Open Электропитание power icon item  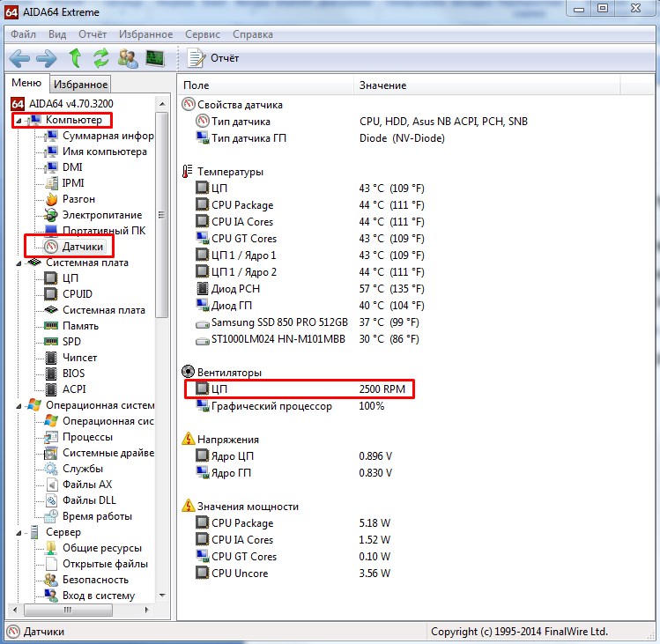tap(93, 215)
